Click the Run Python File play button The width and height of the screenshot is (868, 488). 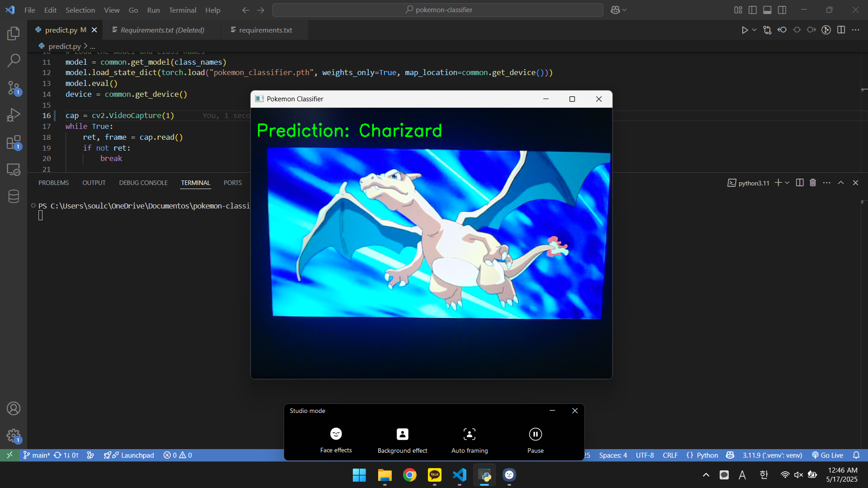point(744,30)
